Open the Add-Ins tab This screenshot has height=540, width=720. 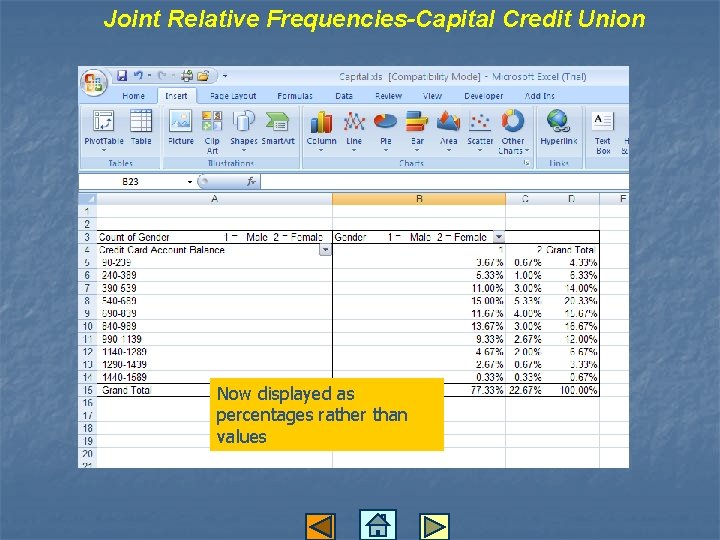coord(540,96)
